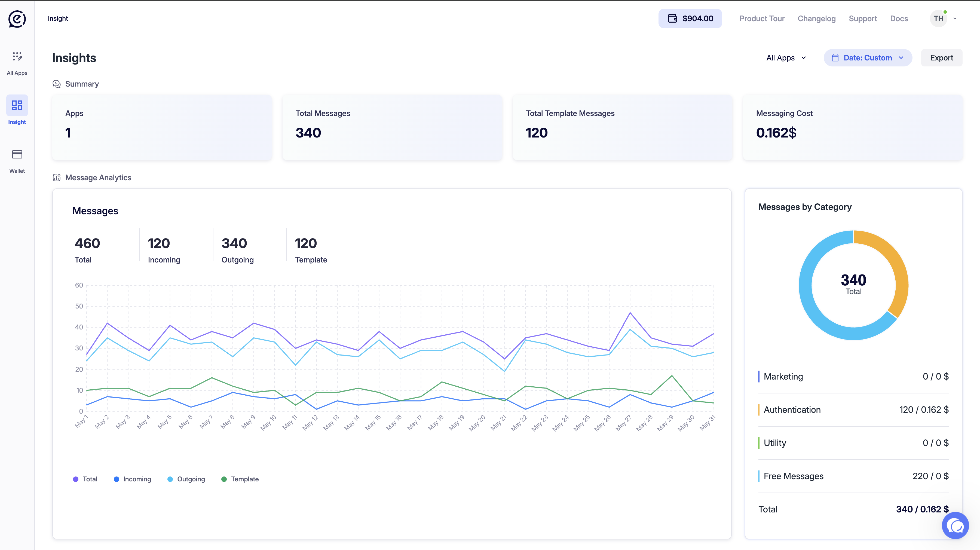The width and height of the screenshot is (980, 550).
Task: Open the All Apps sidebar icon
Action: [x=17, y=57]
